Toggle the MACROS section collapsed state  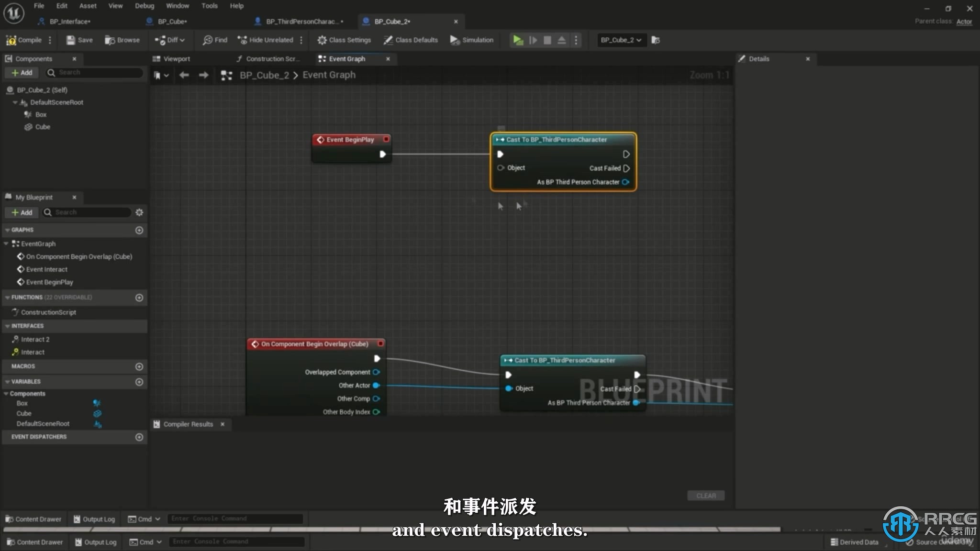click(x=23, y=366)
